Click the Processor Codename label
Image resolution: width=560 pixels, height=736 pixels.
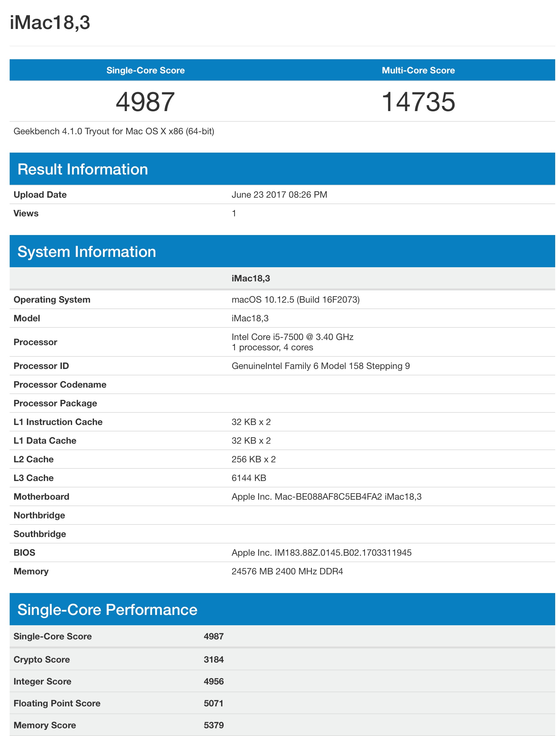point(60,385)
